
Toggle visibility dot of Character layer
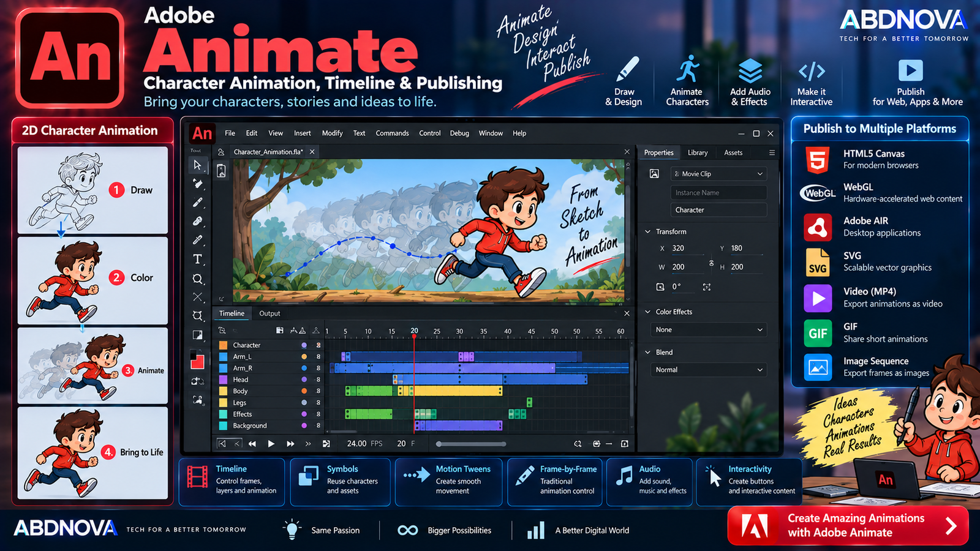tap(304, 345)
